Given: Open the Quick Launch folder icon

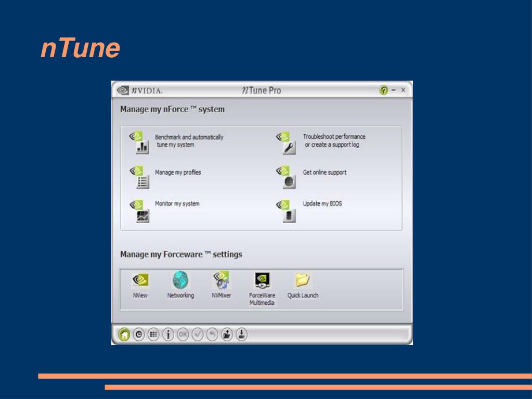Looking at the screenshot, I should click(302, 280).
